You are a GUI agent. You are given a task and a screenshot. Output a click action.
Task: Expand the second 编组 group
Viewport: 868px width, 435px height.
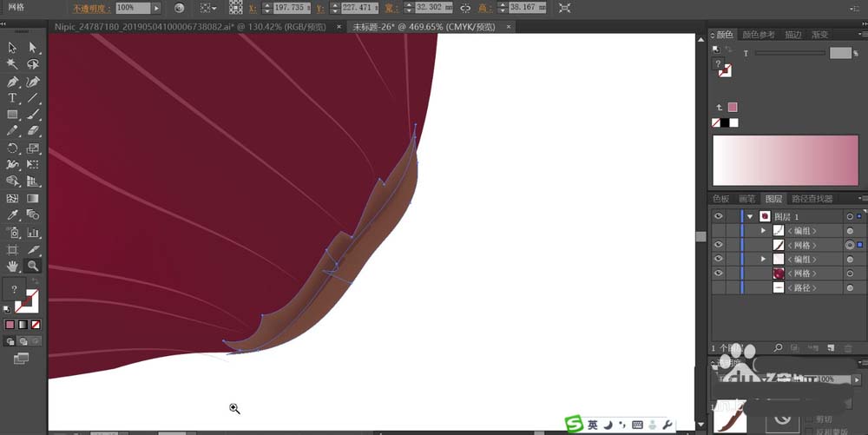[763, 259]
